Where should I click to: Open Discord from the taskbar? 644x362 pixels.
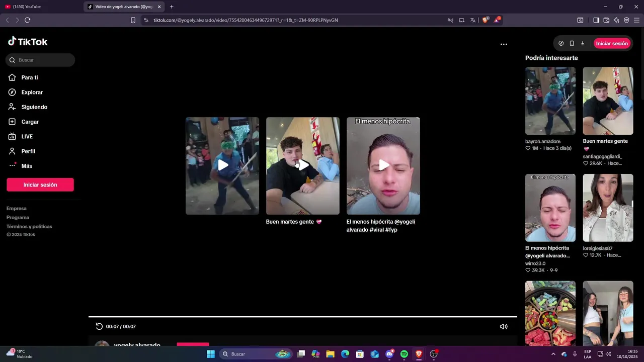pos(389,354)
